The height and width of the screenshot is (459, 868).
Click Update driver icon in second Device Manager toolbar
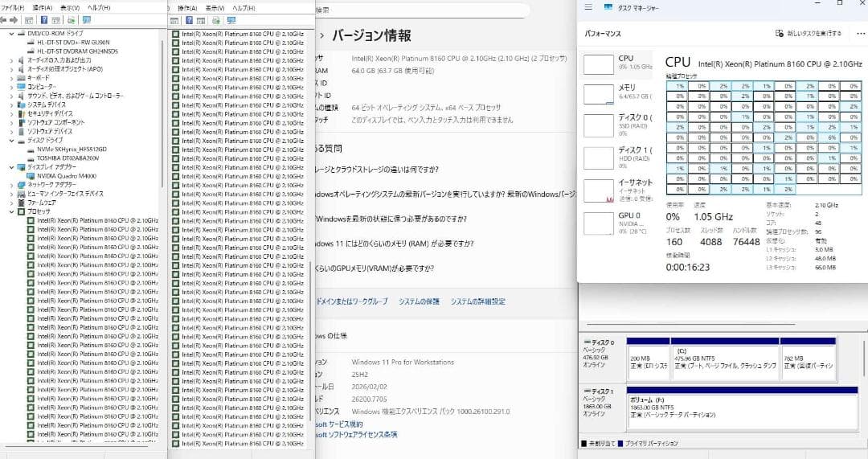coord(215,20)
